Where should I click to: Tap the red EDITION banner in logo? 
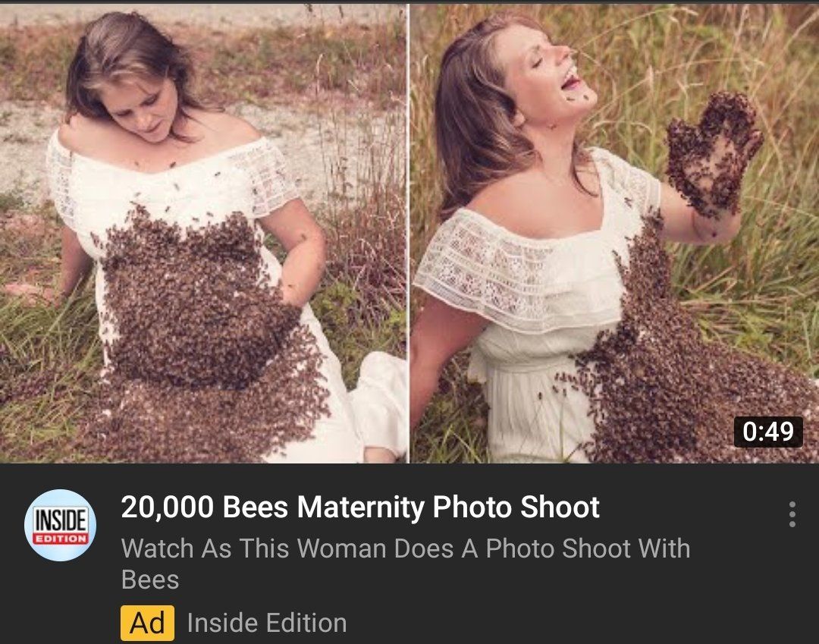tap(60, 539)
